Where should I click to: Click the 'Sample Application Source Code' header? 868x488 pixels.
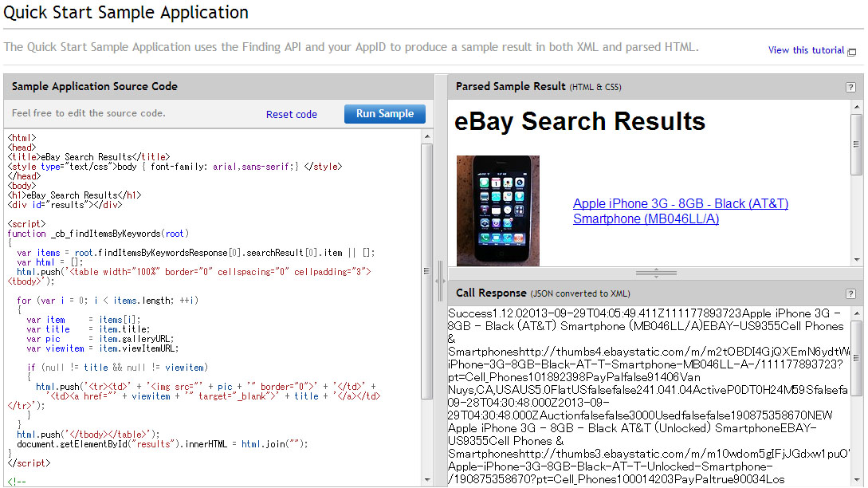coord(95,86)
